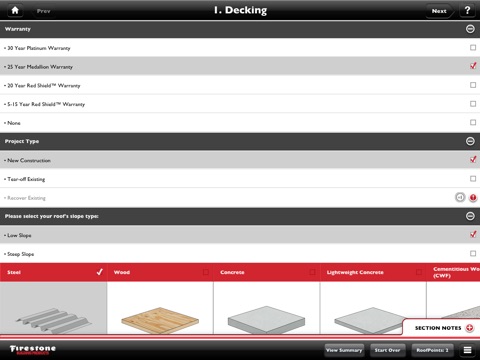The image size is (480, 360).
Task: Click the Start Over button
Action: pos(387,350)
